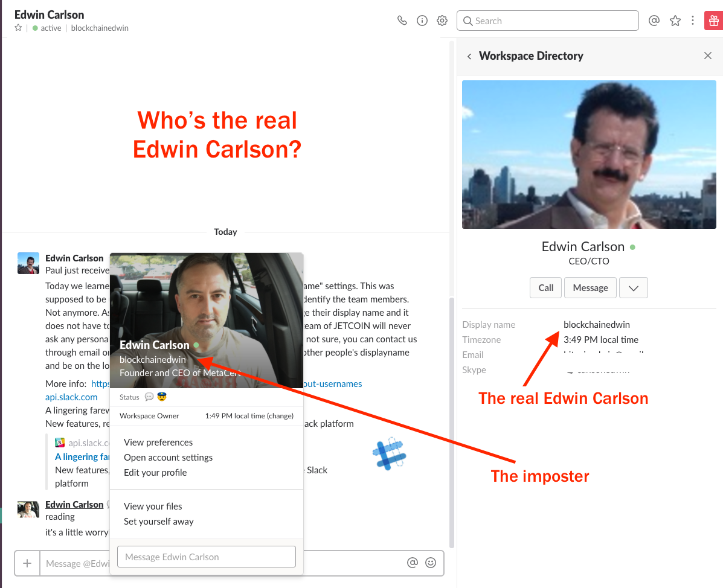723x588 pixels.
Task: Click the first message's Edwin Carlson avatar
Action: (x=28, y=263)
